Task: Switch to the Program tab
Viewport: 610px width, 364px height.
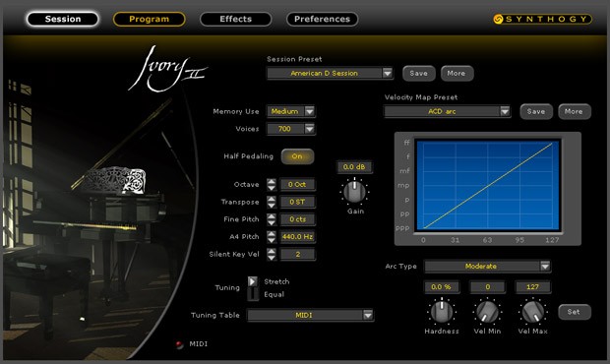Action: (x=149, y=19)
